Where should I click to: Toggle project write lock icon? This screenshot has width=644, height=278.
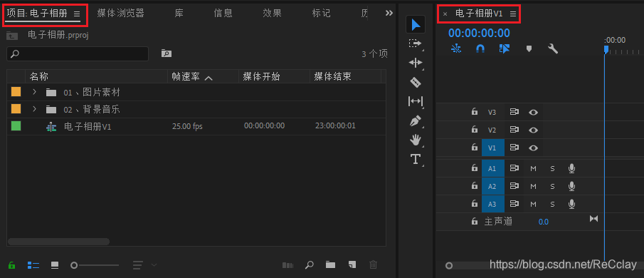[12, 265]
